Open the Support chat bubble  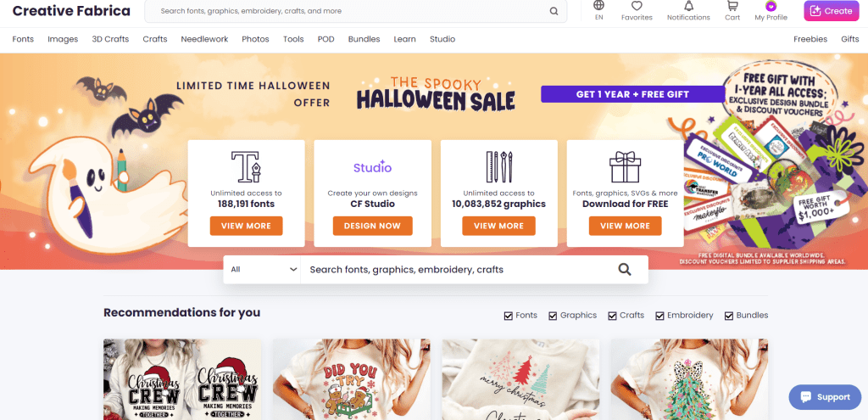pyautogui.click(x=825, y=397)
